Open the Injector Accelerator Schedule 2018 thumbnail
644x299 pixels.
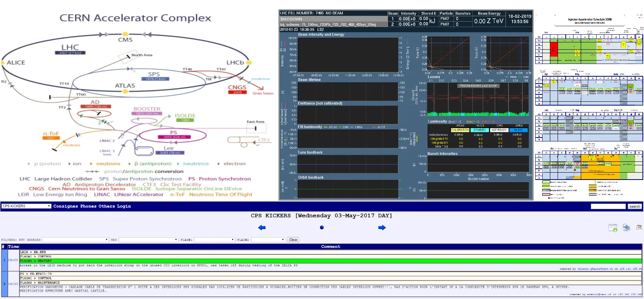[589, 104]
